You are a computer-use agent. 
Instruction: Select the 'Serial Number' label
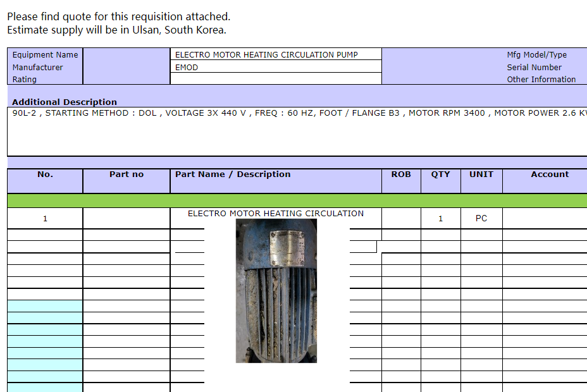[534, 67]
